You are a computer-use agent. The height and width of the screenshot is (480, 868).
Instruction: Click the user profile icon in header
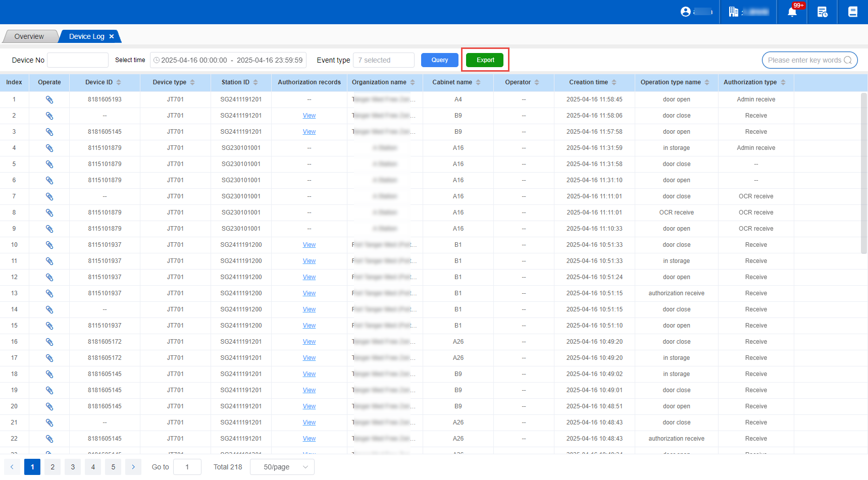pos(685,12)
